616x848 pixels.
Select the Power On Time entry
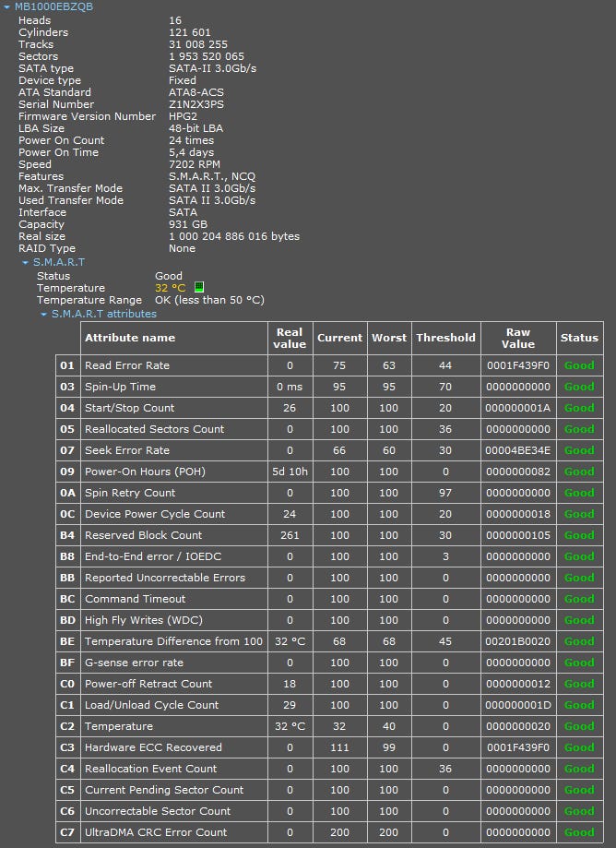point(58,152)
